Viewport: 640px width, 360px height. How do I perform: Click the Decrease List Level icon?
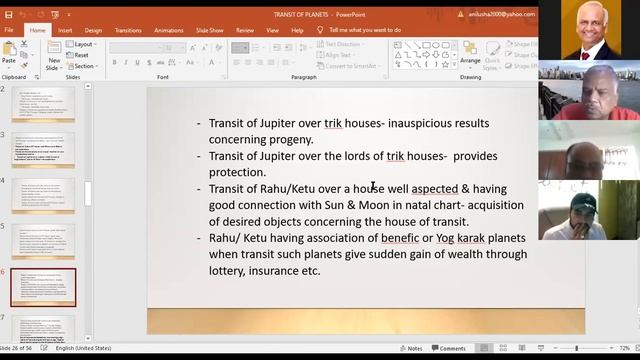(277, 48)
